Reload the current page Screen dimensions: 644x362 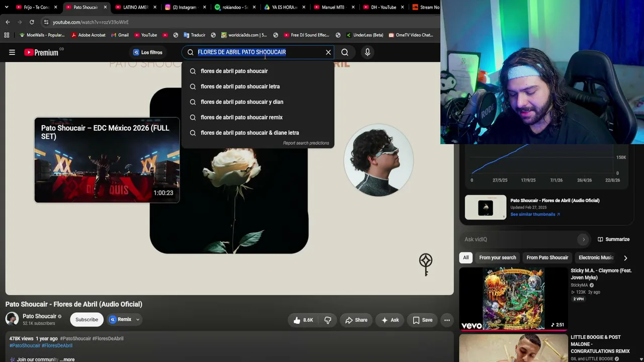(x=32, y=22)
